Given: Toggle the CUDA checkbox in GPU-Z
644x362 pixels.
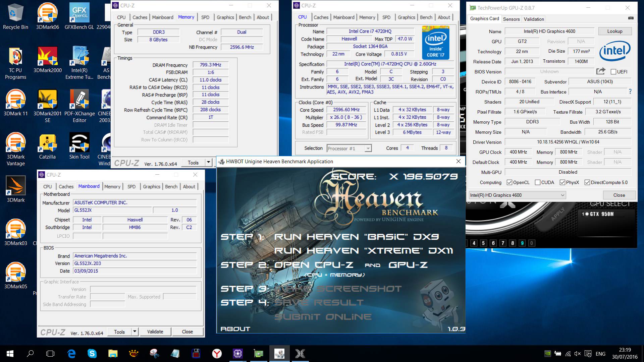Looking at the screenshot, I should 538,182.
